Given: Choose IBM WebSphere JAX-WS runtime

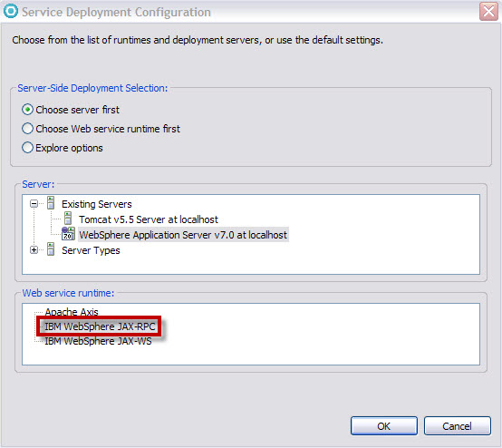Looking at the screenshot, I should point(98,341).
